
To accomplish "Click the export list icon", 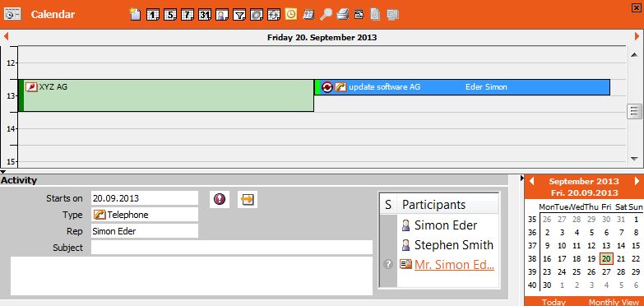I will pyautogui.click(x=359, y=15).
